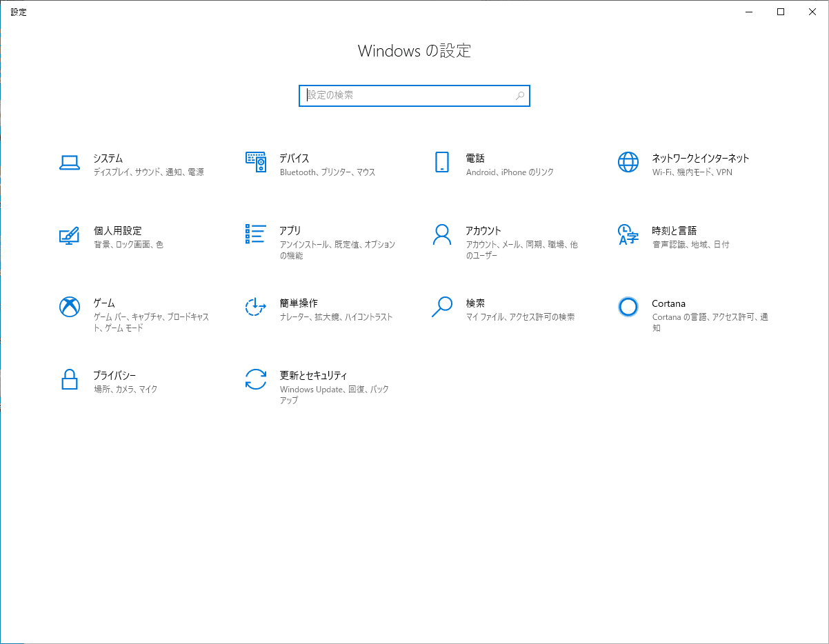Click the 背景、ロック画面、色 description
The width and height of the screenshot is (829, 644).
pos(128,245)
